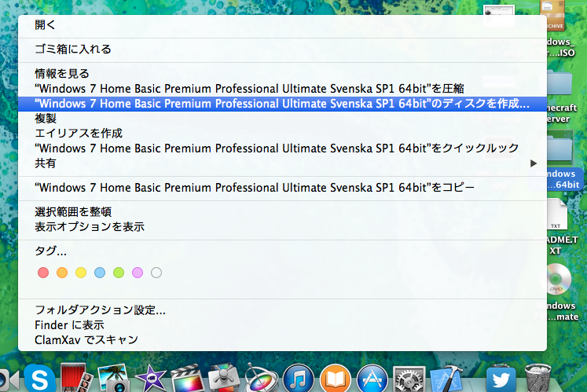Apply the orange tag color
The height and width of the screenshot is (392, 587).
(62, 273)
